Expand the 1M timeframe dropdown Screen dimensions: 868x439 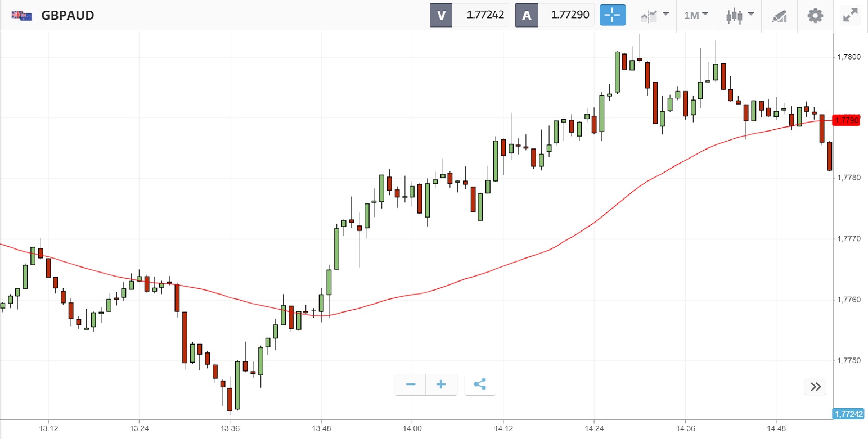pos(696,15)
